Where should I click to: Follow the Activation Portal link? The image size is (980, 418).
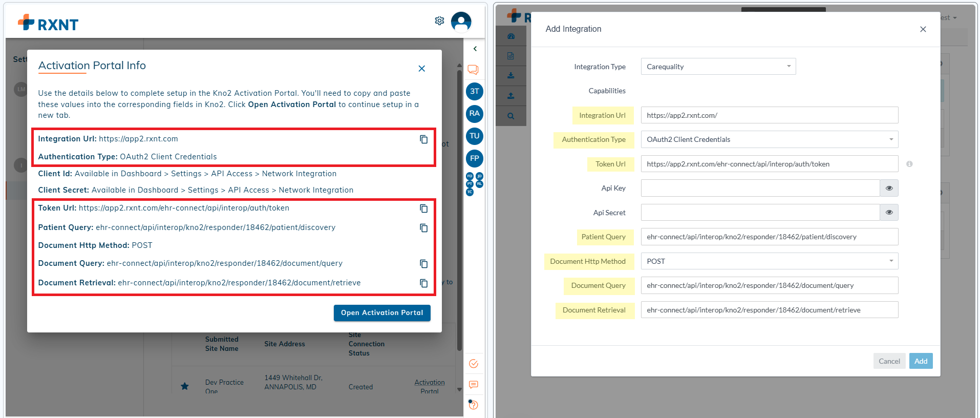tap(430, 387)
